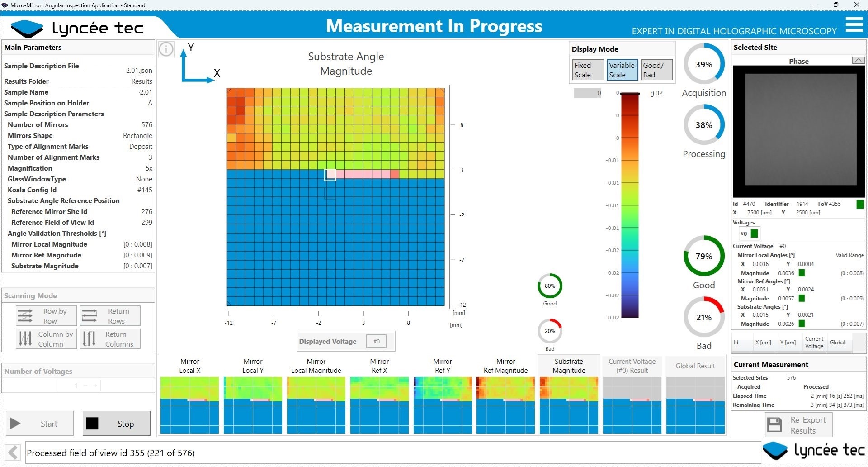Click the info icon beside the axis diagram

pos(166,49)
